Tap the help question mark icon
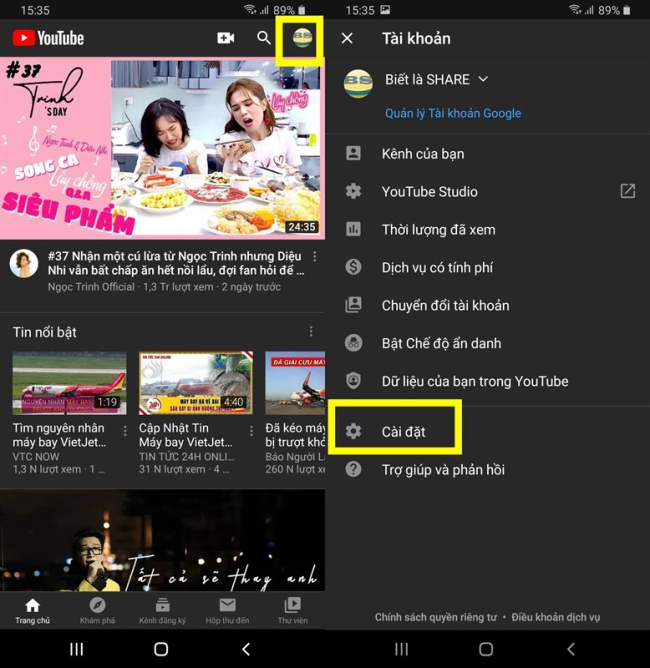 (353, 469)
